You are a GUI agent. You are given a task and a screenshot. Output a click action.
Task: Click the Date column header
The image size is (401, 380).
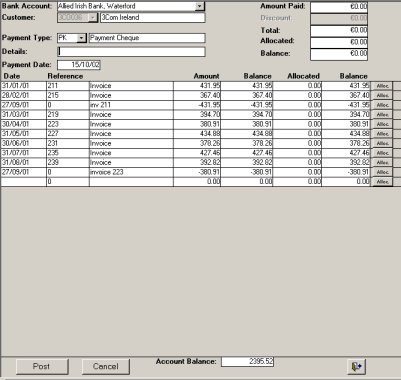coord(12,76)
